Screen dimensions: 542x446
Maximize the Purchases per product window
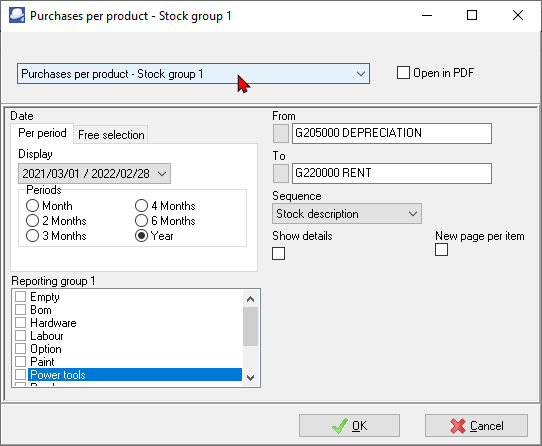point(472,16)
